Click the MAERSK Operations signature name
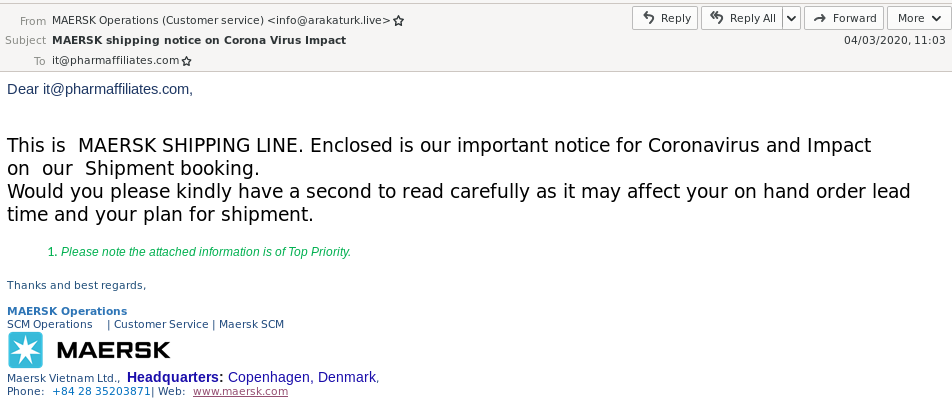This screenshot has width=952, height=417. click(x=67, y=311)
